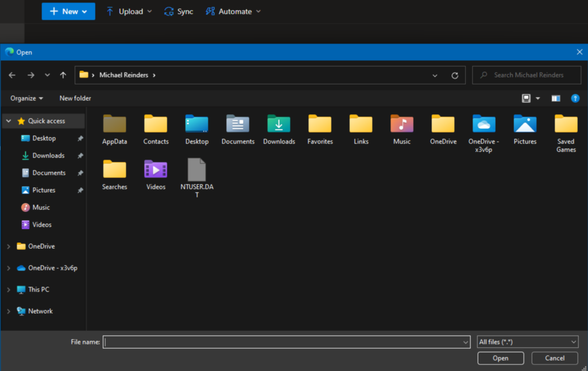The image size is (588, 371).
Task: Navigate up one folder level
Action: (x=63, y=75)
